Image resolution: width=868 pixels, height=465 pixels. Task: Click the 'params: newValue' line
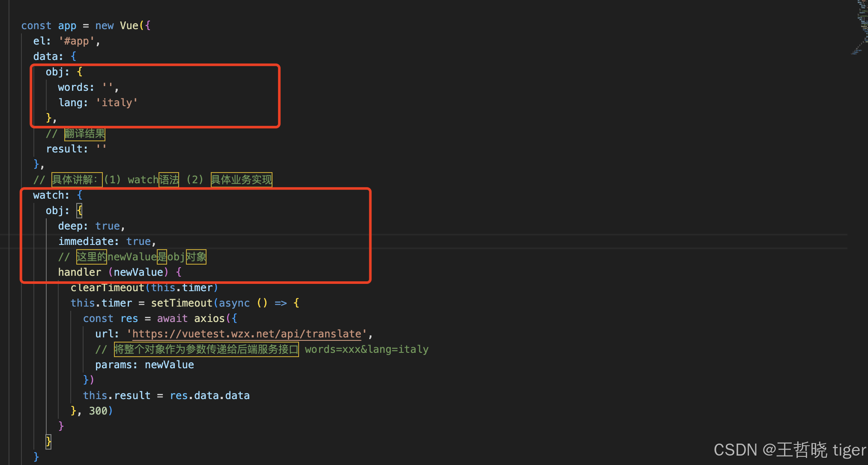click(144, 365)
